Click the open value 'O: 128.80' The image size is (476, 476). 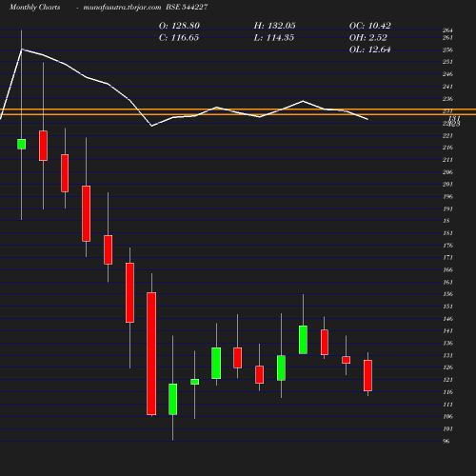click(x=179, y=26)
